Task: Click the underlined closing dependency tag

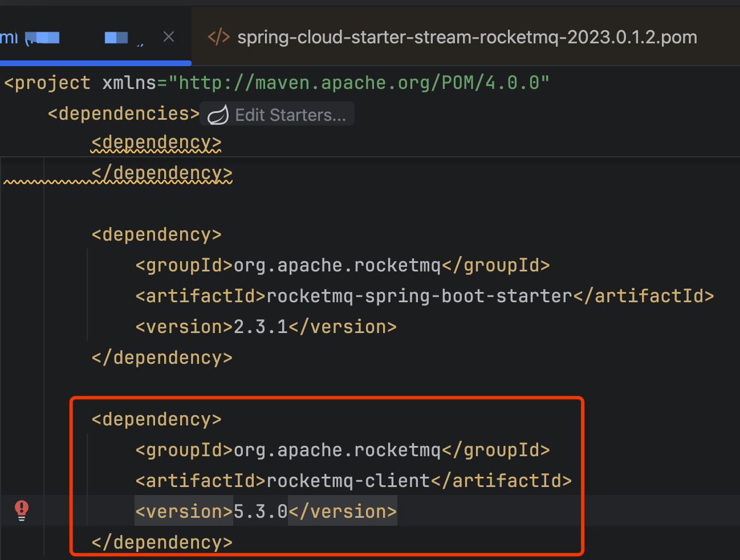Action: point(161,173)
